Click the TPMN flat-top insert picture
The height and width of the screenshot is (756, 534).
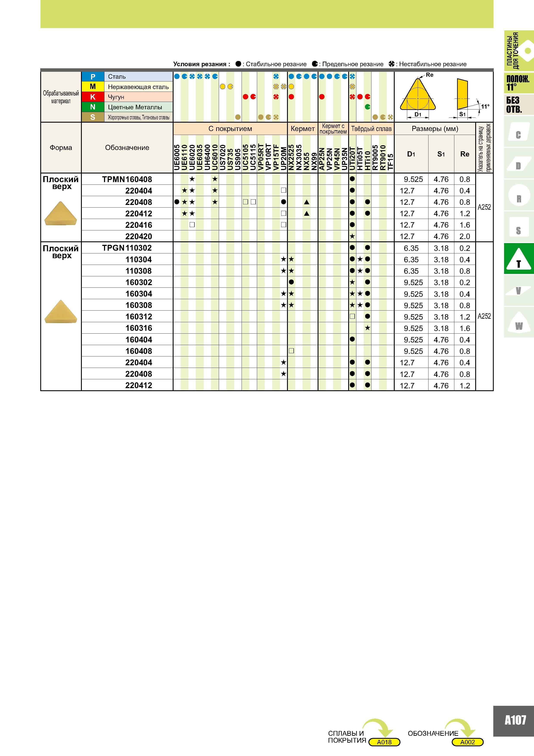coord(61,213)
